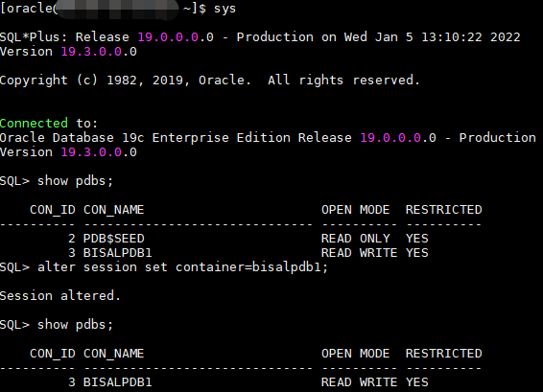Click the 'Copyright (c) 1982, 2019, Oracle.' text
This screenshot has height=392, width=543.
tap(125, 81)
